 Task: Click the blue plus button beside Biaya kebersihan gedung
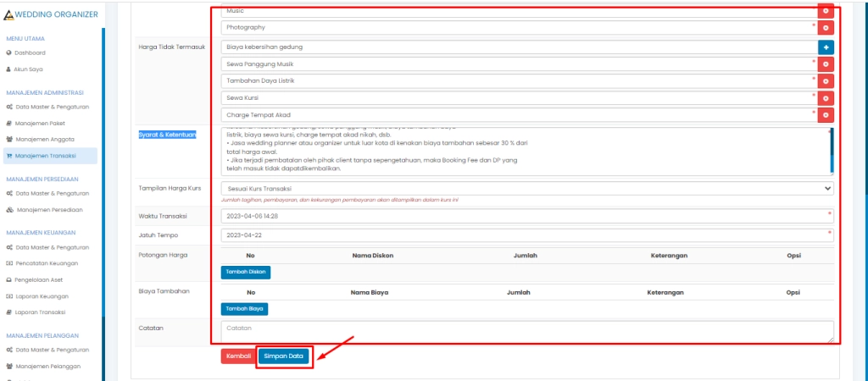(826, 47)
